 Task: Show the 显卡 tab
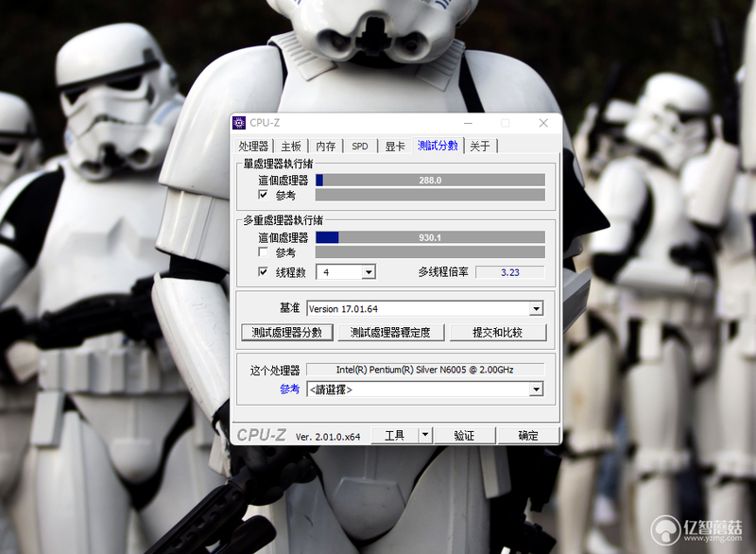[394, 147]
